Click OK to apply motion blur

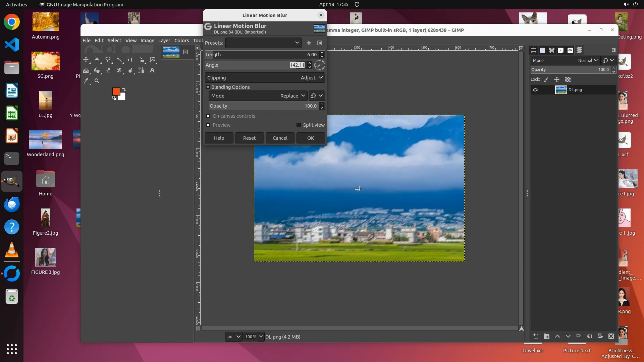[x=310, y=138]
